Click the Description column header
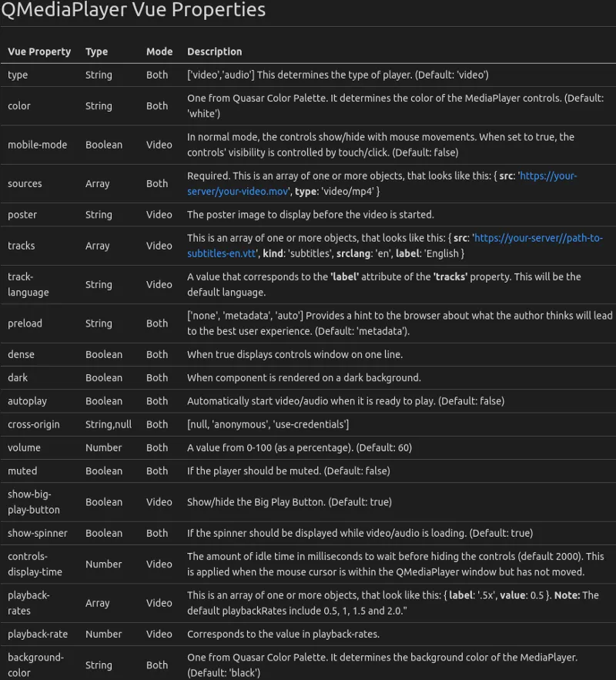 (x=215, y=52)
